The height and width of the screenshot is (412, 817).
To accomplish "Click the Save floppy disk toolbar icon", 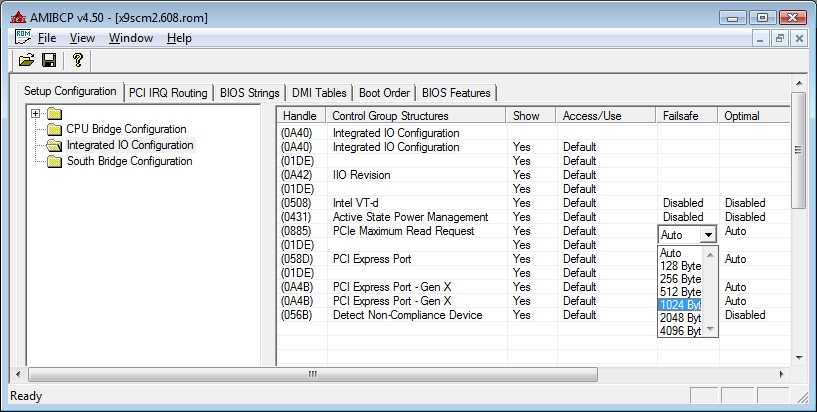I will pyautogui.click(x=48, y=61).
